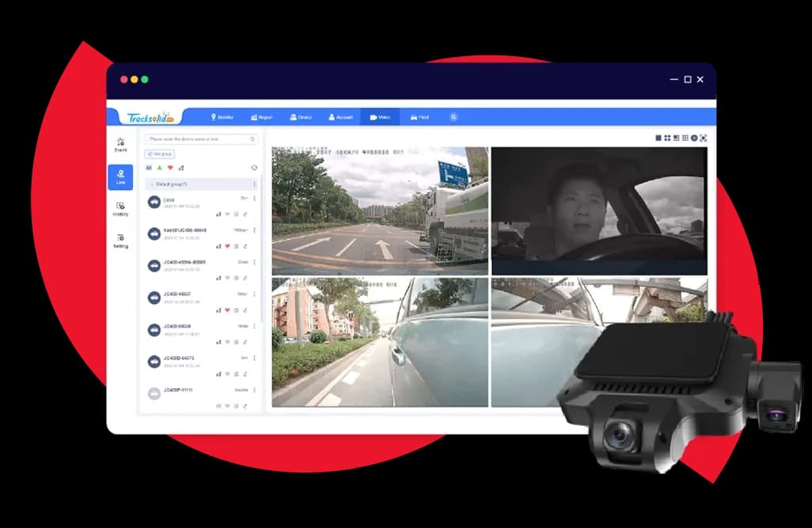Click the Add group button
The width and height of the screenshot is (812, 528).
(159, 154)
